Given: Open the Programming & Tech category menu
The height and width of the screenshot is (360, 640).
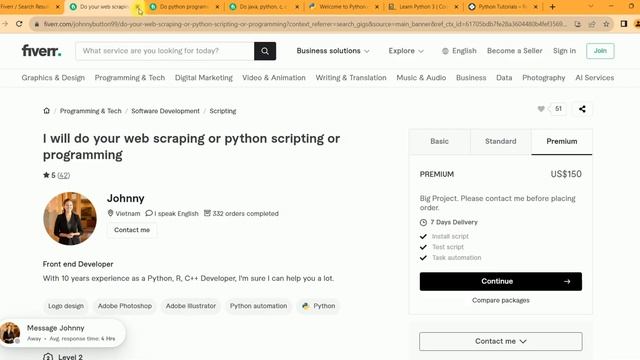Looking at the screenshot, I should click(x=130, y=78).
